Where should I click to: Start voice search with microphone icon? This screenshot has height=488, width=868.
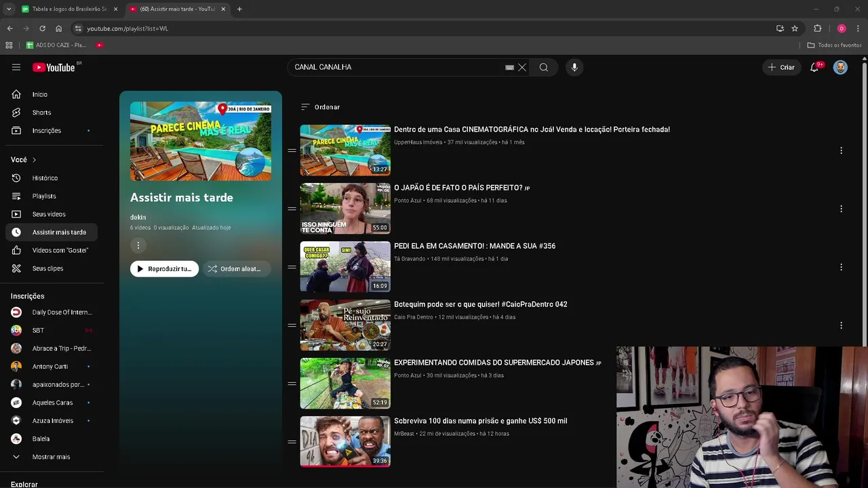tap(574, 67)
